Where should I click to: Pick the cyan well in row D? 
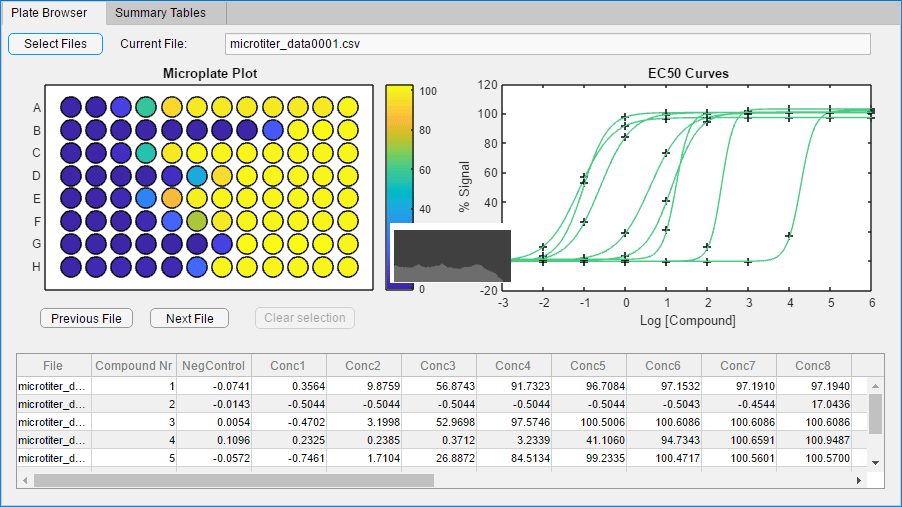(196, 175)
